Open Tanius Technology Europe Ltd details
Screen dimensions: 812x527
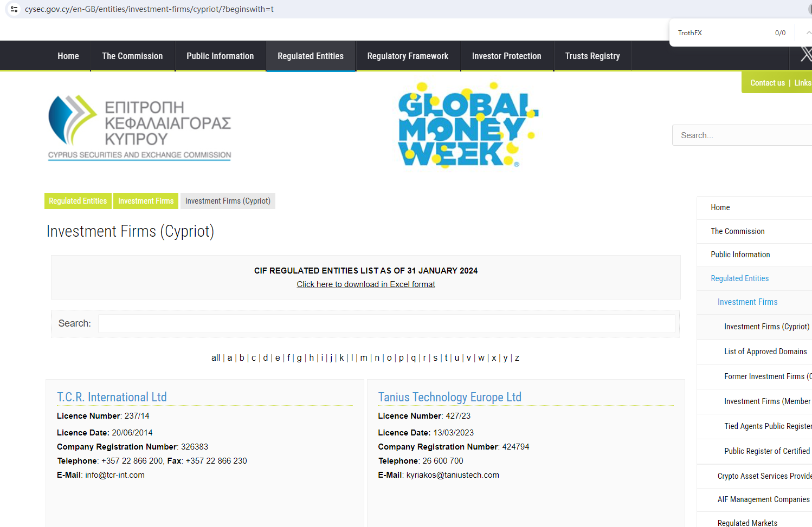pyautogui.click(x=449, y=397)
